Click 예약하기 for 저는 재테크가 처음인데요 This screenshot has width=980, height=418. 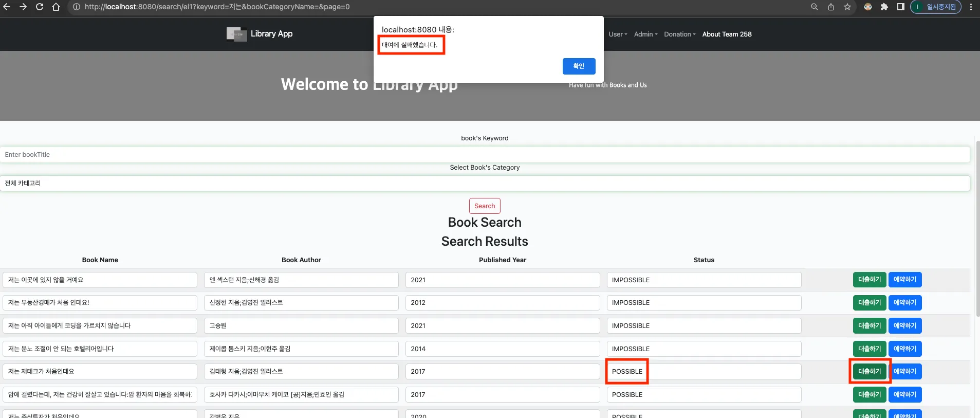click(x=905, y=372)
